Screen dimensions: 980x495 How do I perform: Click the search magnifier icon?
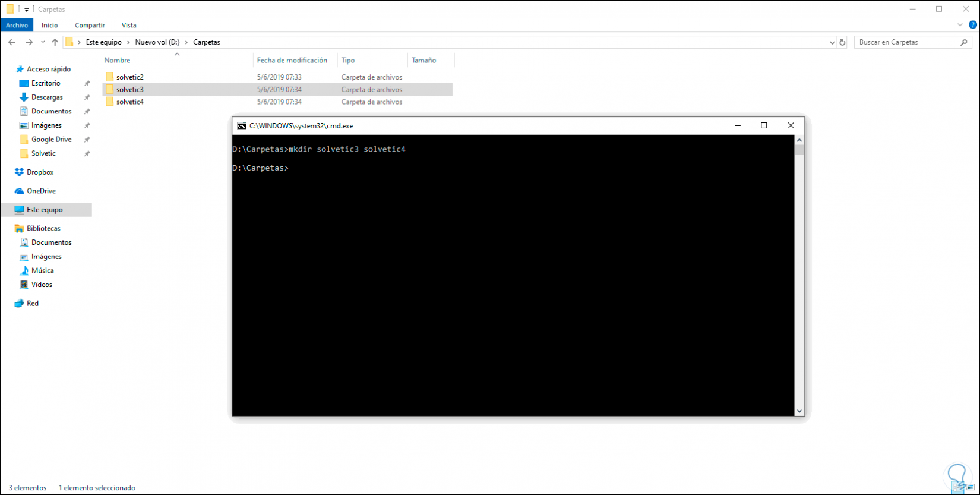pos(963,42)
